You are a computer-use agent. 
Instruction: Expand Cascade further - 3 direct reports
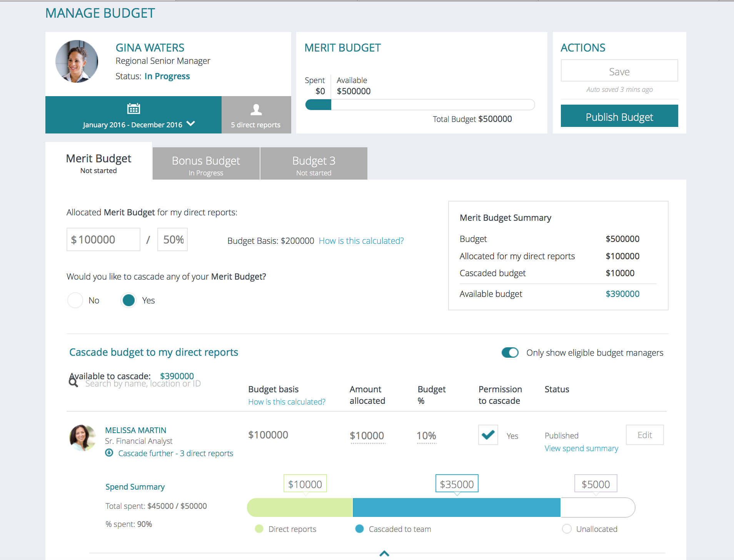[175, 453]
